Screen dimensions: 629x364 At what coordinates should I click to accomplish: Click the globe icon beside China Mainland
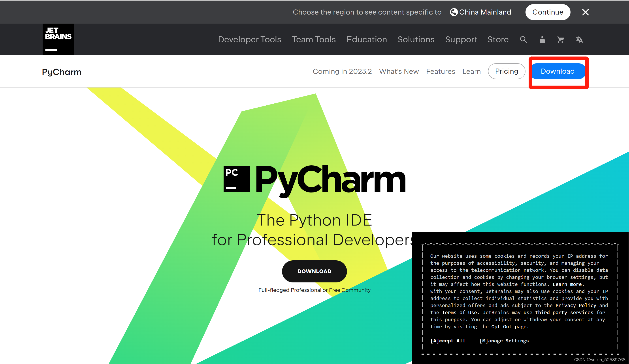point(454,12)
